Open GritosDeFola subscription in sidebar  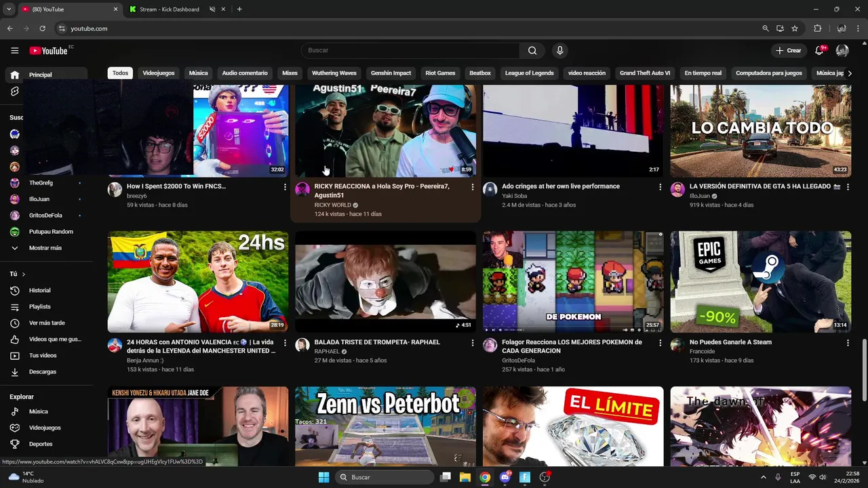point(45,216)
